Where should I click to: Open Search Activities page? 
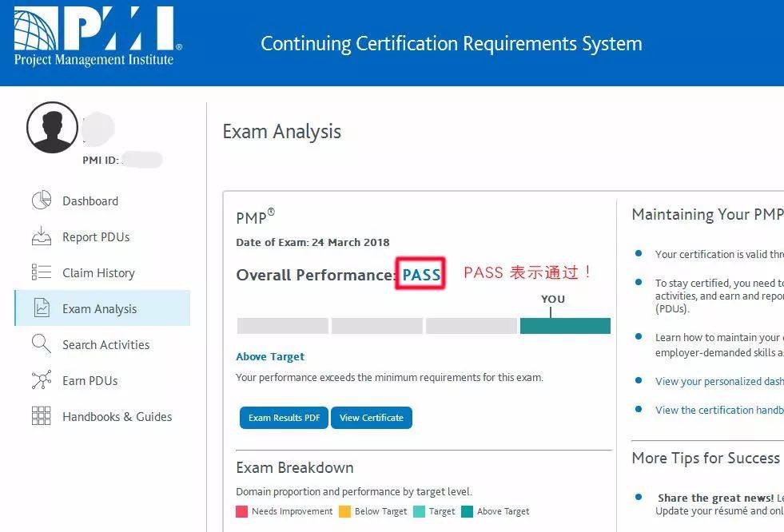click(106, 344)
